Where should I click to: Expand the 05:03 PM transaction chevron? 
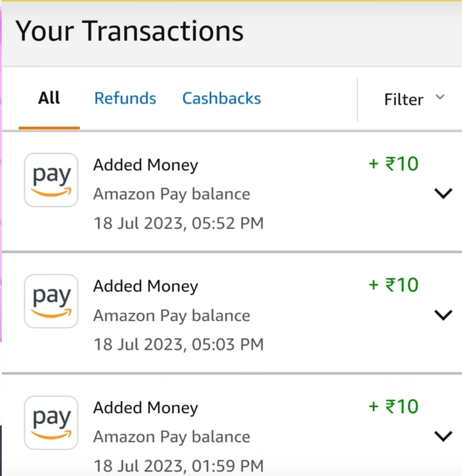click(x=443, y=315)
